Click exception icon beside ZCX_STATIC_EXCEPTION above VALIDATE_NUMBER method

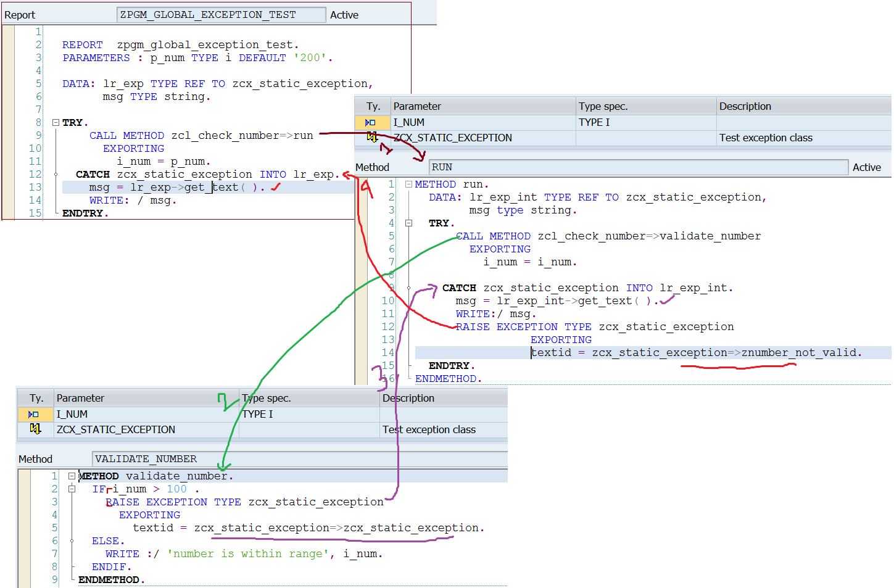[x=35, y=429]
